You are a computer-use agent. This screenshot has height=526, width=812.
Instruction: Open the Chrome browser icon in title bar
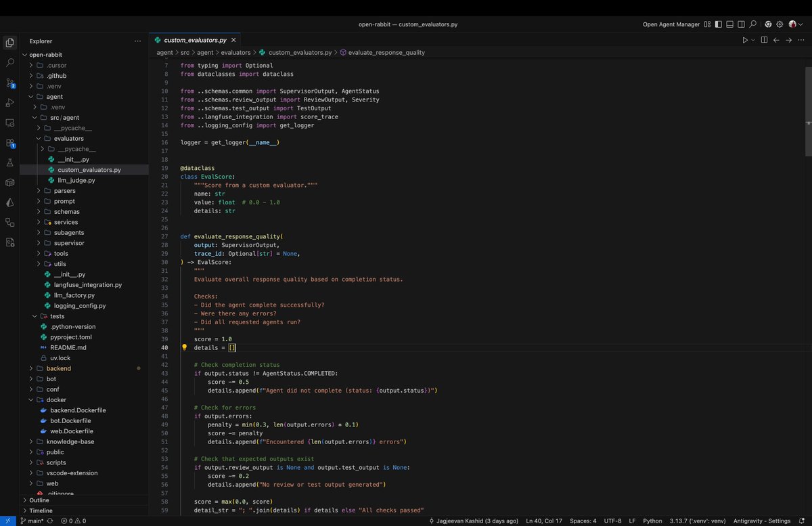click(x=768, y=24)
